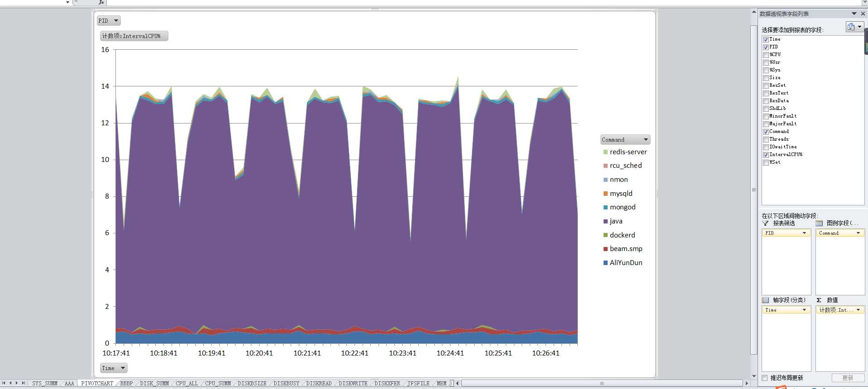Select the AliYunDun legend color swatch
This screenshot has height=389, width=868.
(605, 263)
